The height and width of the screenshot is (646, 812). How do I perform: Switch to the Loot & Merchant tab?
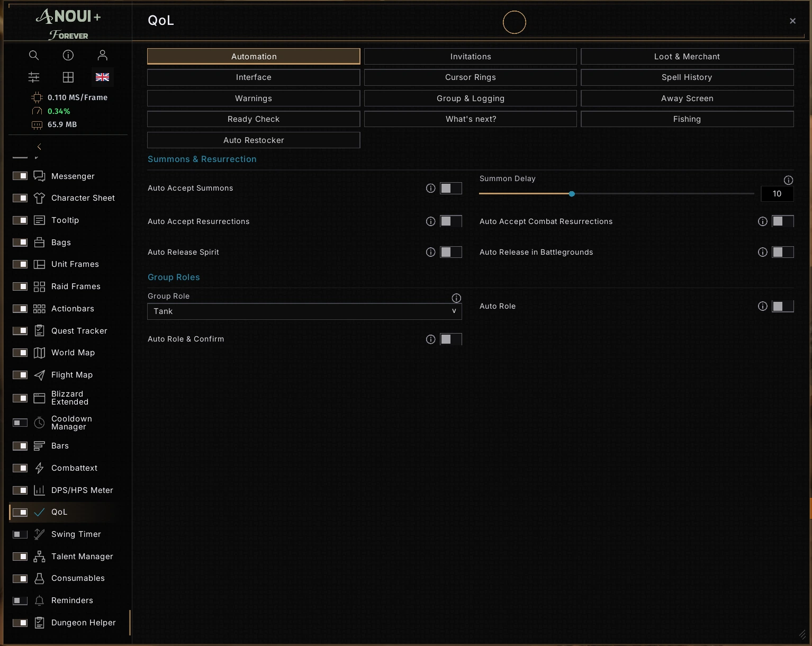tap(687, 57)
